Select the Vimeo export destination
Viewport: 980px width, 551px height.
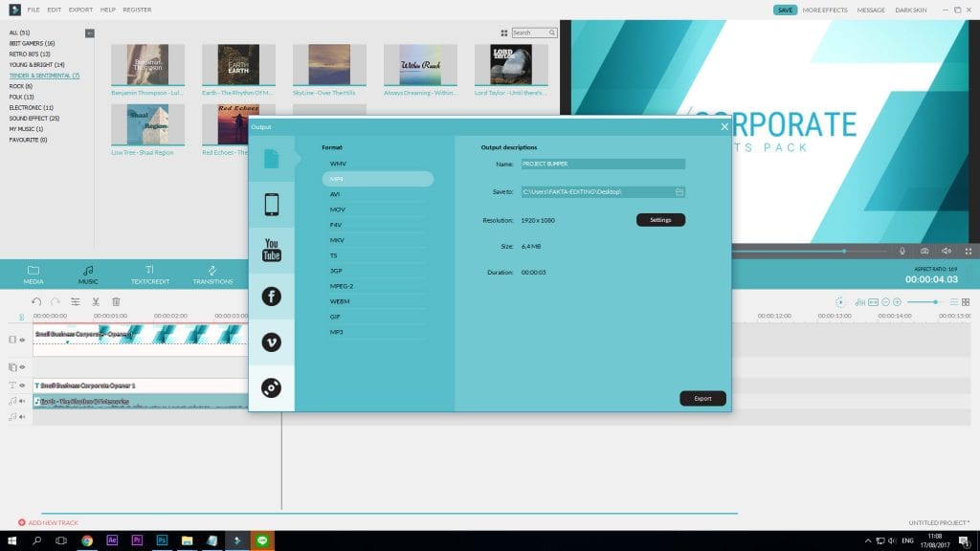[272, 342]
